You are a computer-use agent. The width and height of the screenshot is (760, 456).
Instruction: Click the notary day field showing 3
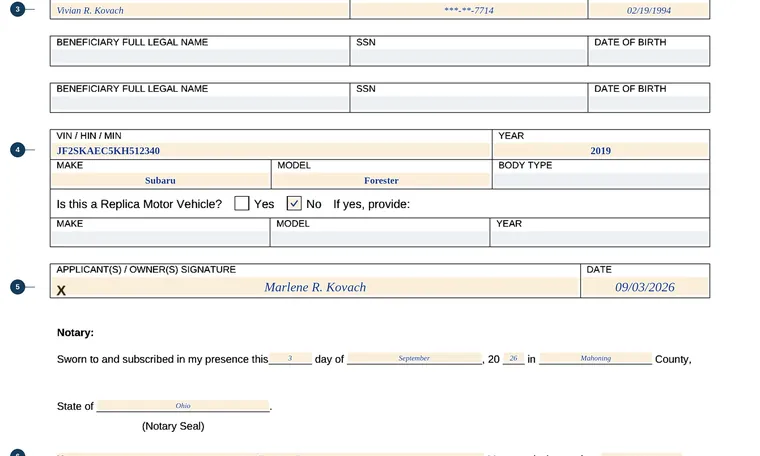coord(290,358)
